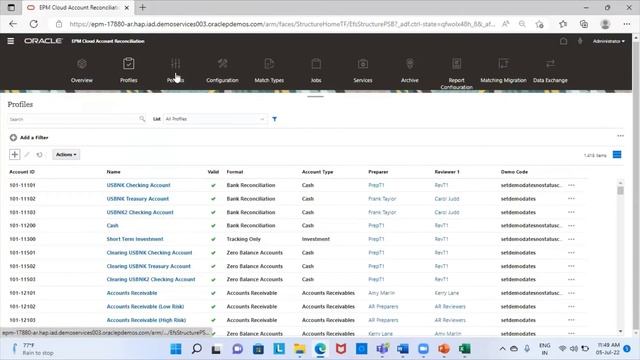The height and width of the screenshot is (360, 640).
Task: Open the Services card icon
Action: (x=363, y=64)
